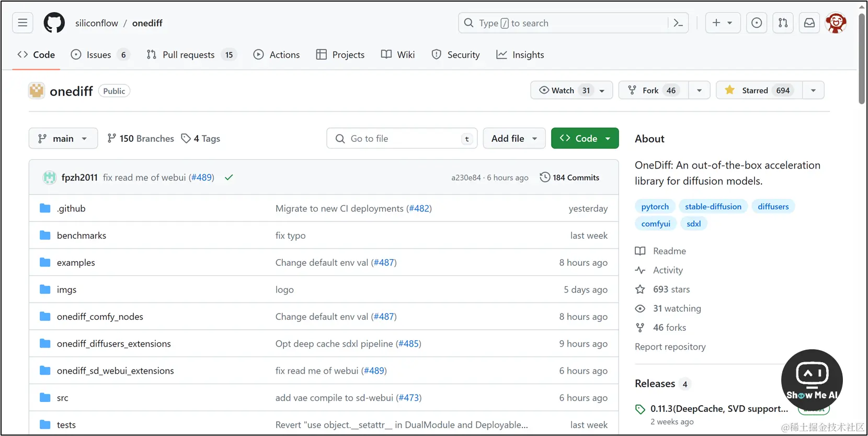Open the Issues tab
Viewport: 868px width, 436px height.
(x=100, y=54)
